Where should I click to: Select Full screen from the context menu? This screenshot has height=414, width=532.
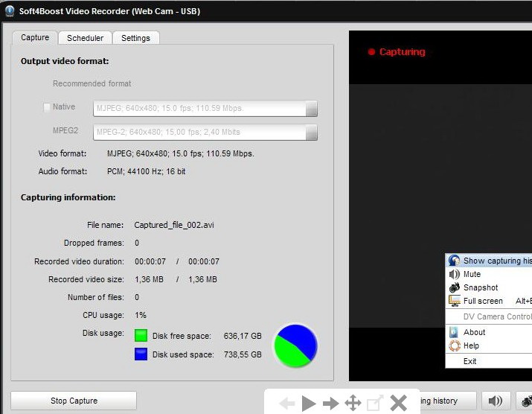click(x=489, y=301)
